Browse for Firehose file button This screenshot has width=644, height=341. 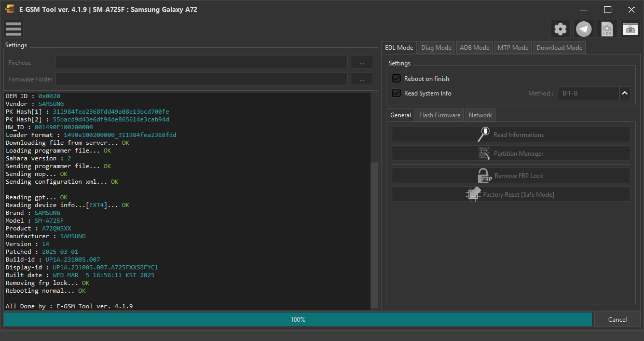click(x=362, y=62)
